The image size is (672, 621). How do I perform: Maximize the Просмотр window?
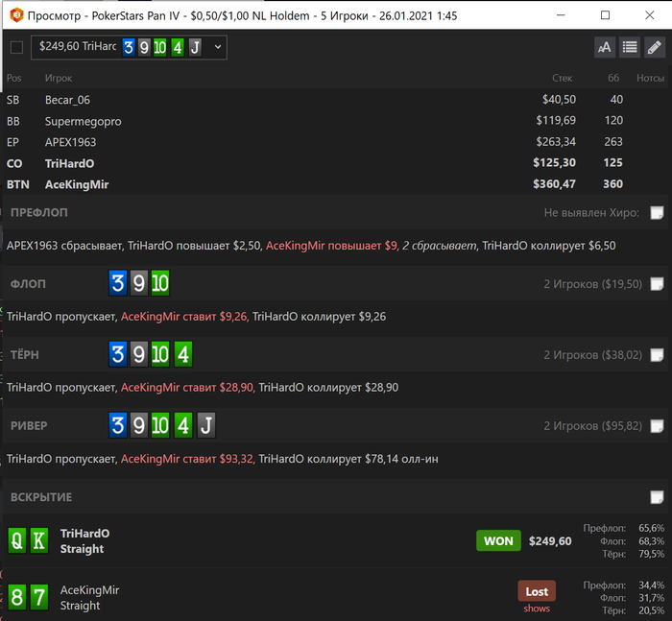click(x=605, y=15)
